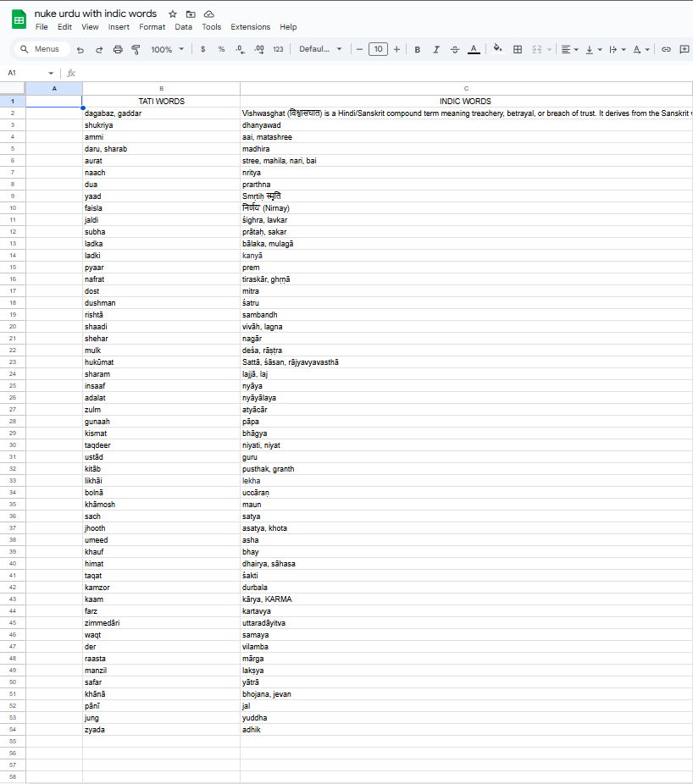Viewport: 693px width, 784px height.
Task: Select column A header
Action: click(54, 89)
